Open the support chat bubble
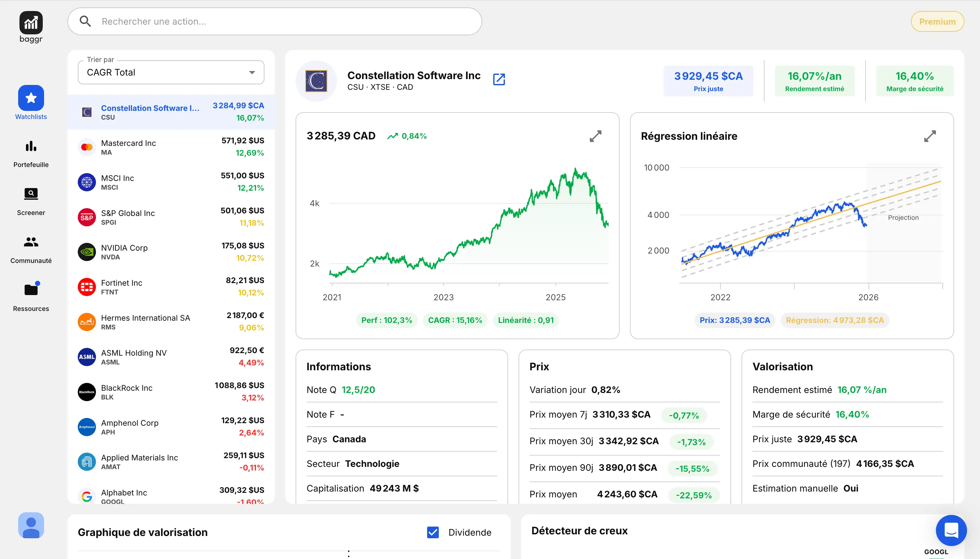This screenshot has width=980, height=559. coord(951,530)
